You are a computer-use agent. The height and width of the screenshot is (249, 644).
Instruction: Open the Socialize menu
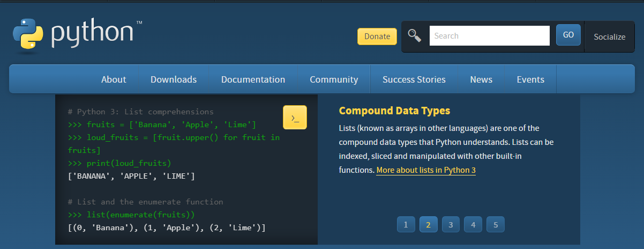(610, 36)
